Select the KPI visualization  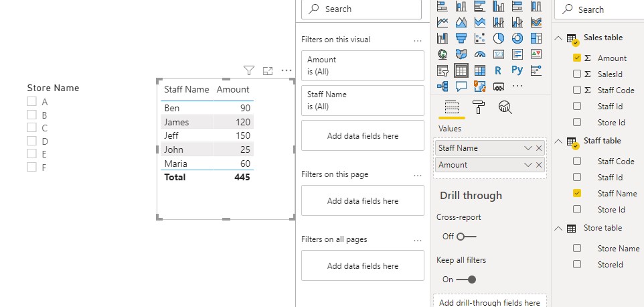pyautogui.click(x=536, y=54)
